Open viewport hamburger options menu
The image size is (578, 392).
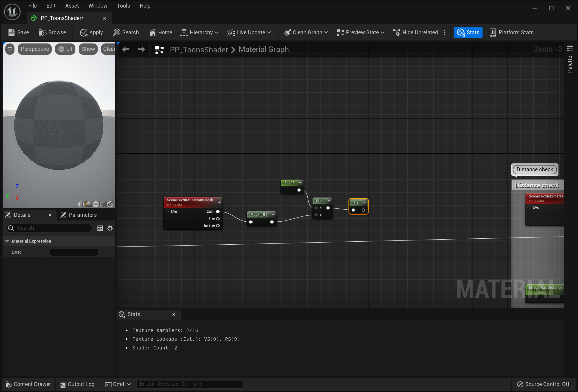tap(10, 49)
